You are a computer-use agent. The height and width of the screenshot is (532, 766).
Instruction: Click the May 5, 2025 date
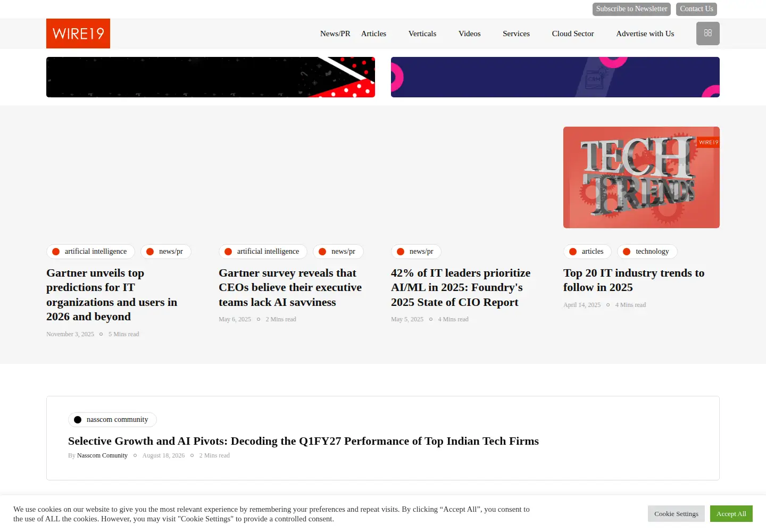pyautogui.click(x=407, y=319)
